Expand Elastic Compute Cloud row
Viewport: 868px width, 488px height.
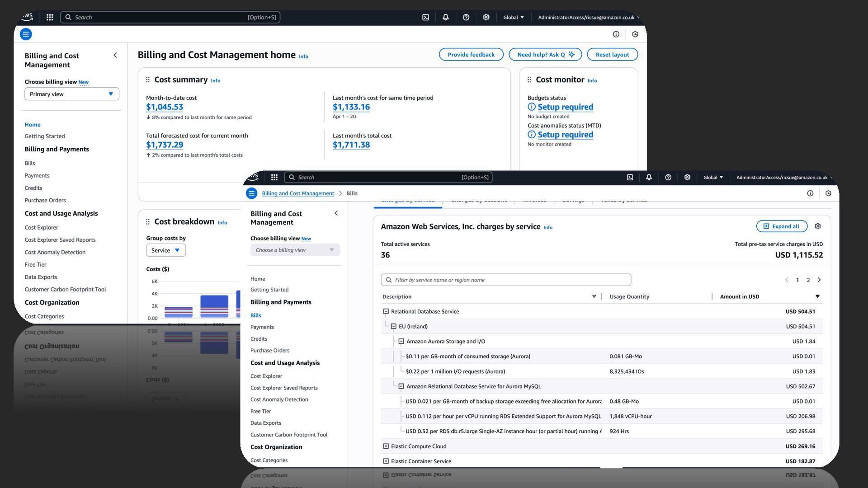[x=386, y=446]
